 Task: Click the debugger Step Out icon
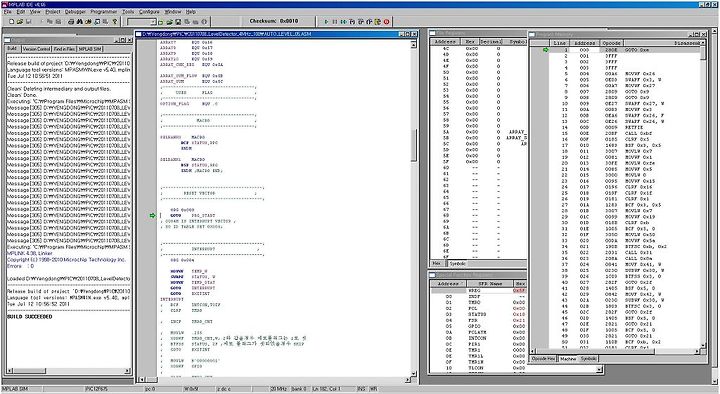(x=369, y=22)
